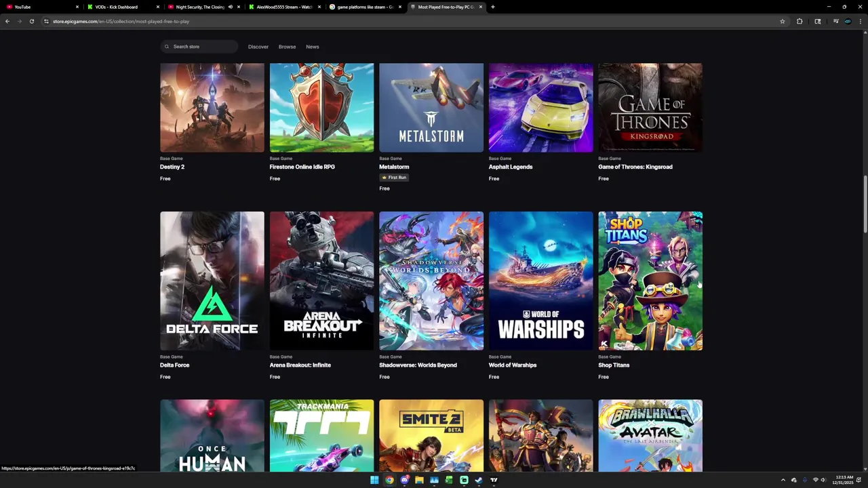Click Shadowverse: Worlds Beyond title
This screenshot has width=868, height=488.
point(418,365)
